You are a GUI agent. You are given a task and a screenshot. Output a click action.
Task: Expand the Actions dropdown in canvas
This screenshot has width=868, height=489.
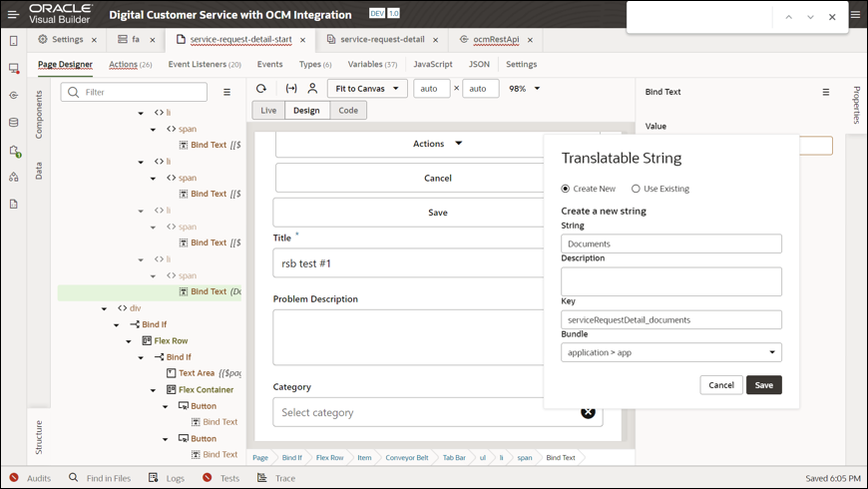437,144
